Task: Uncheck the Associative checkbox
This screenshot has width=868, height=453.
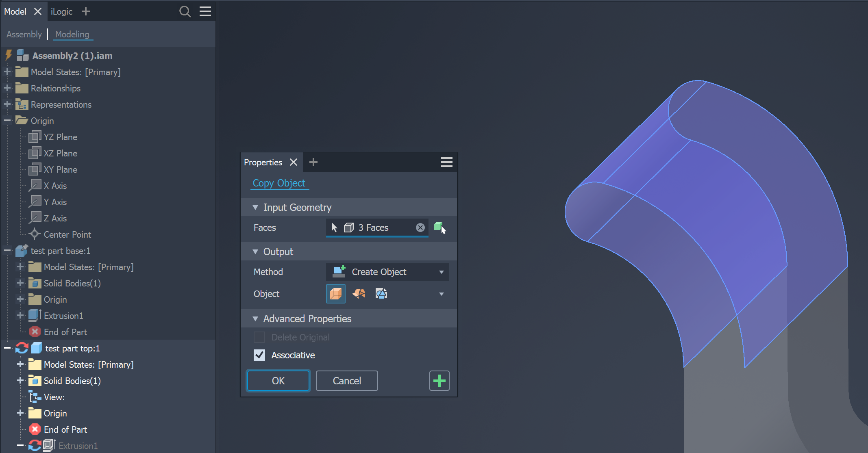Action: coord(259,355)
